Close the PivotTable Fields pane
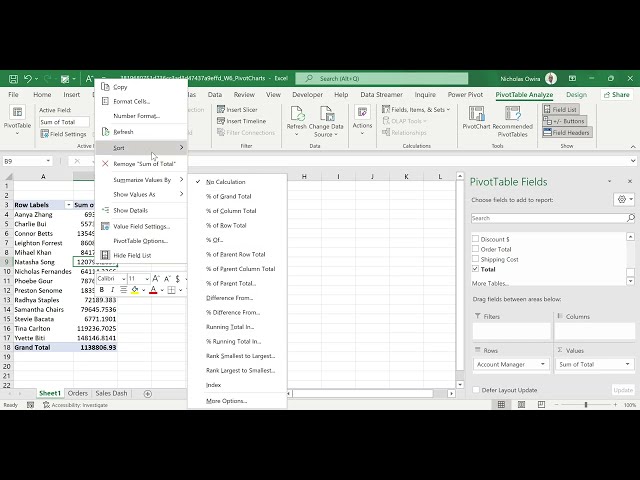 click(x=630, y=181)
